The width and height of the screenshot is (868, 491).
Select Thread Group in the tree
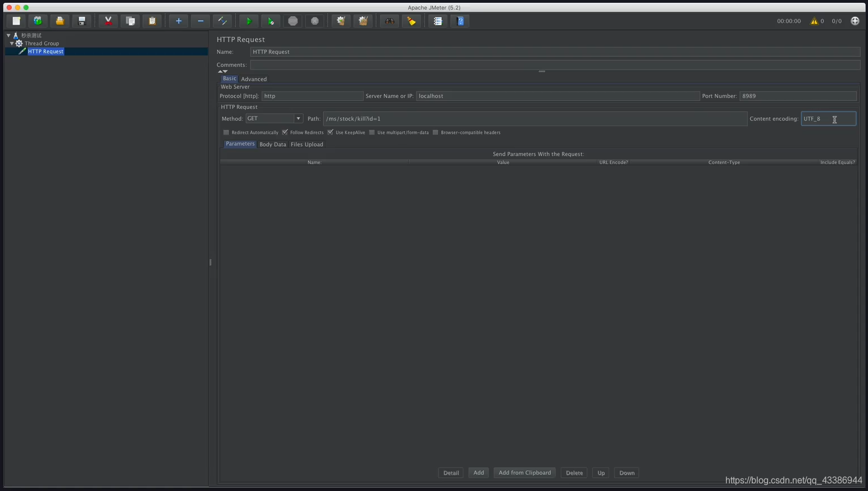tap(42, 43)
